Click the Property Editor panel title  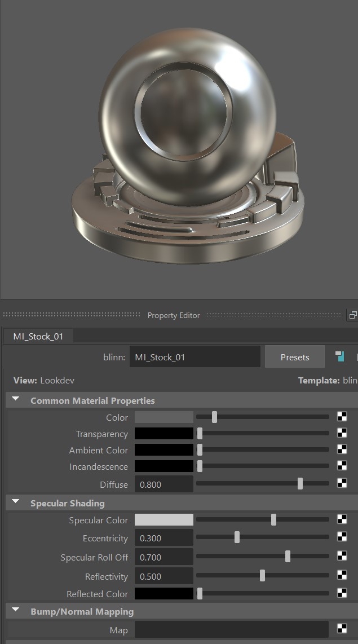pos(174,315)
